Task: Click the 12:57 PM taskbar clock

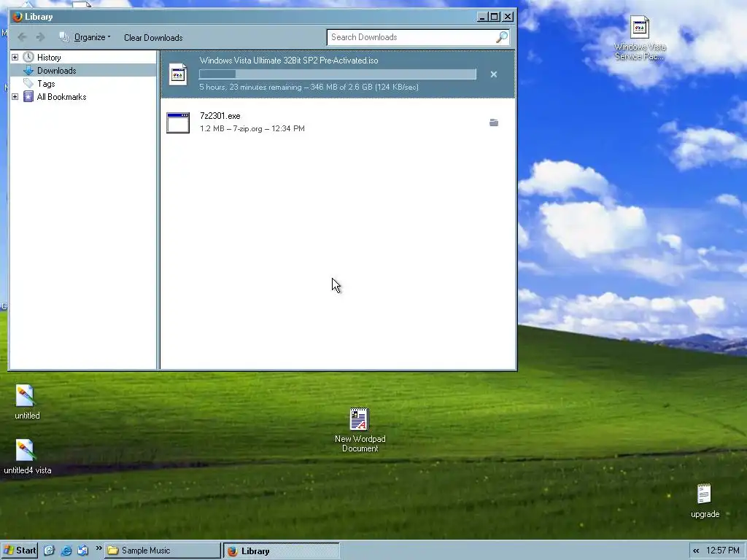Action: (x=723, y=551)
